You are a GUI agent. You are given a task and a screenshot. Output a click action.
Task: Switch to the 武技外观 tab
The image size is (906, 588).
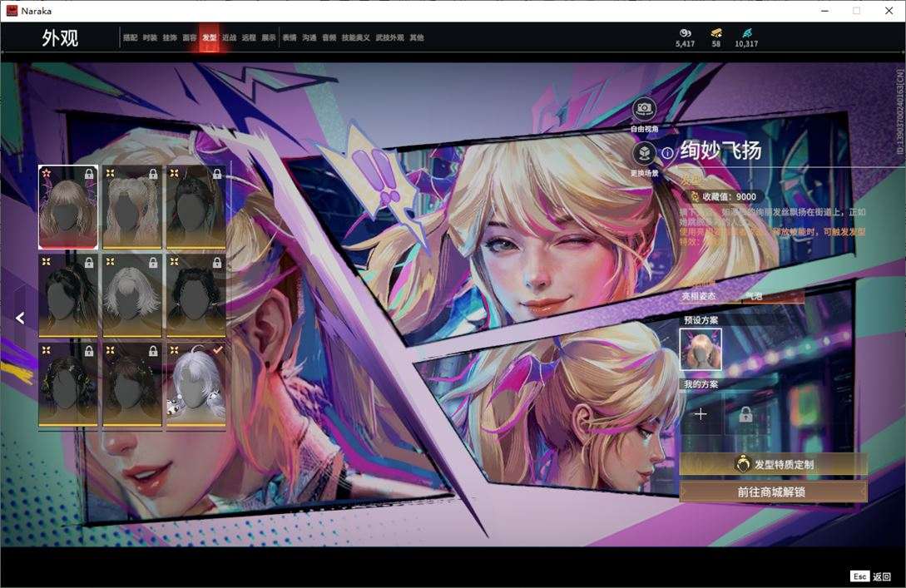tap(390, 37)
